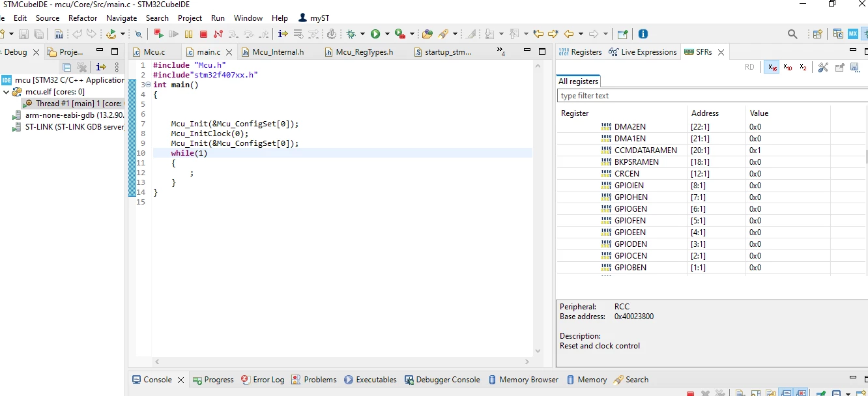The image size is (868, 396).
Task: Click the Information Center icon
Action: [643, 34]
